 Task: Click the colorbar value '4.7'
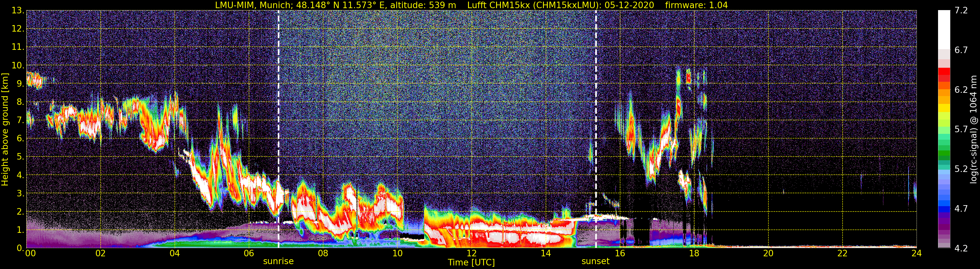(x=961, y=208)
